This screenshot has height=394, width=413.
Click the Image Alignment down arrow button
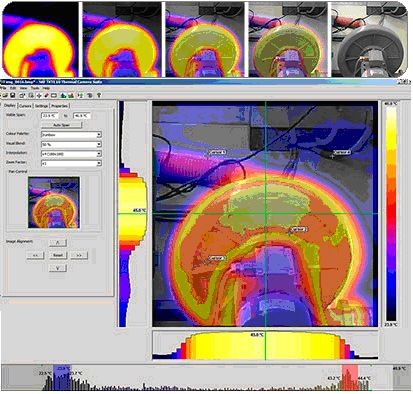click(x=58, y=268)
